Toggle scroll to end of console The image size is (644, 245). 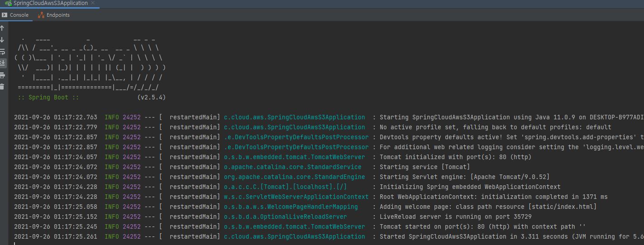[2, 63]
